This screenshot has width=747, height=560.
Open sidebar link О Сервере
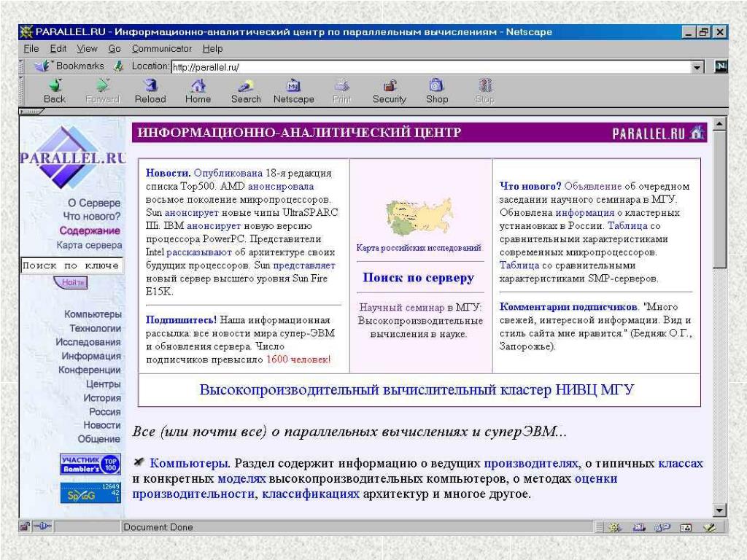[x=94, y=203]
